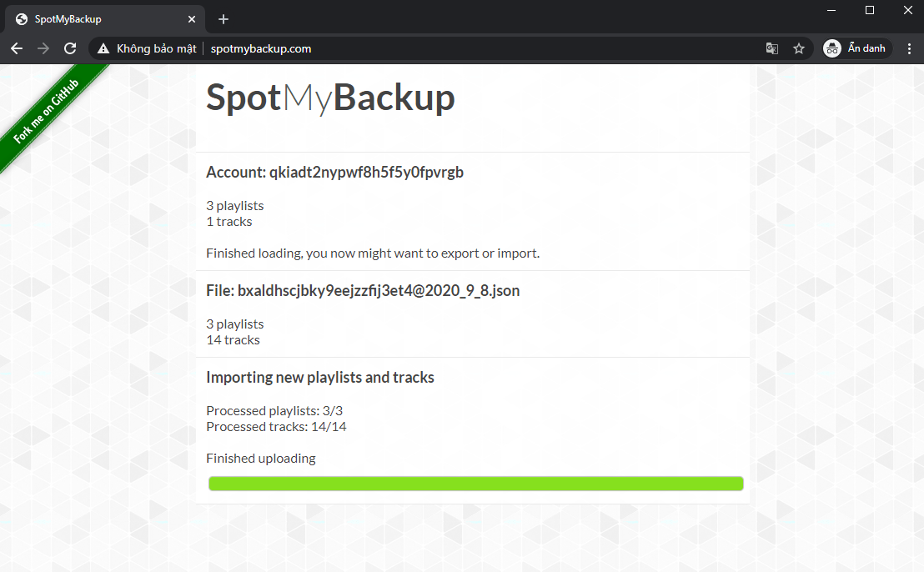The image size is (924, 572).
Task: Click the browser forward arrow
Action: (43, 48)
